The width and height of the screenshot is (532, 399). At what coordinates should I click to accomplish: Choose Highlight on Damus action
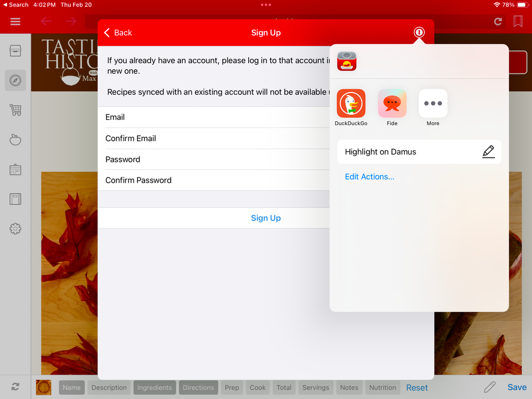click(x=419, y=152)
